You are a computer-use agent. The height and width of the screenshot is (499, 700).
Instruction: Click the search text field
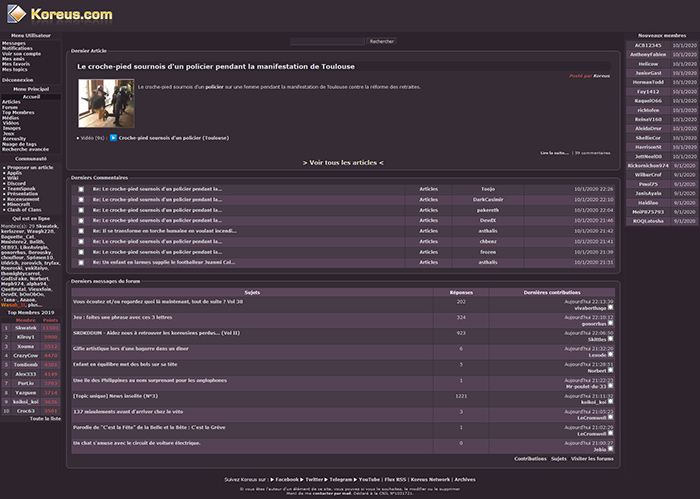point(328,41)
